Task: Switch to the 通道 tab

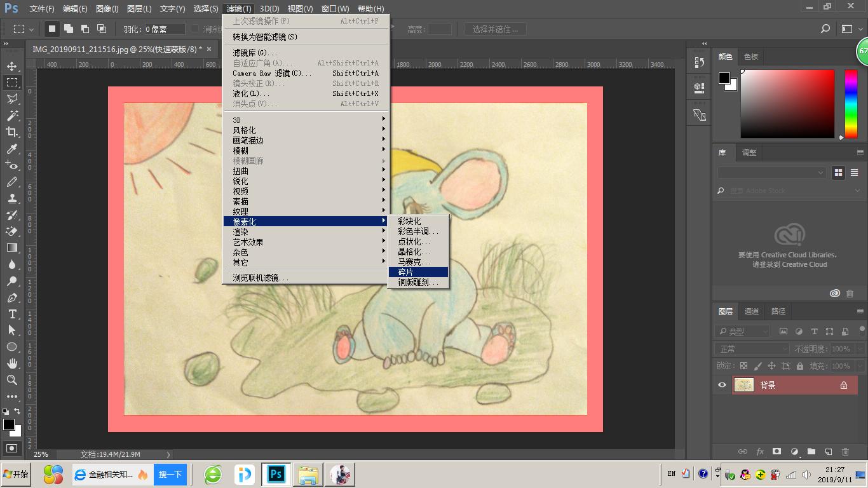Action: click(752, 311)
